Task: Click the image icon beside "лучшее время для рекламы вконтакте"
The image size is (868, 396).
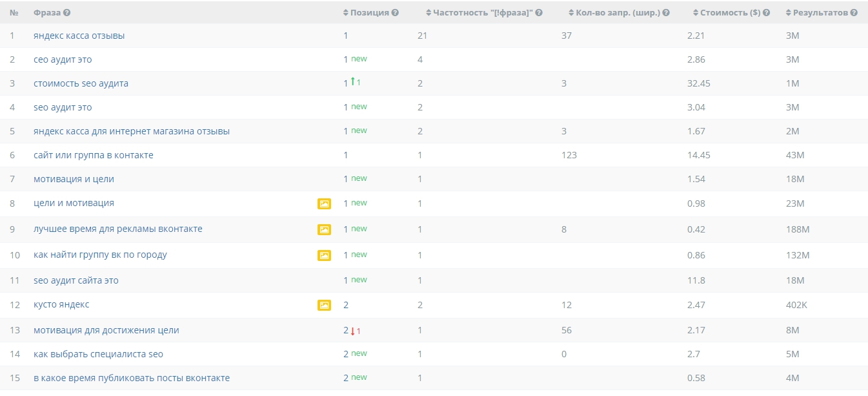Action: (x=324, y=229)
